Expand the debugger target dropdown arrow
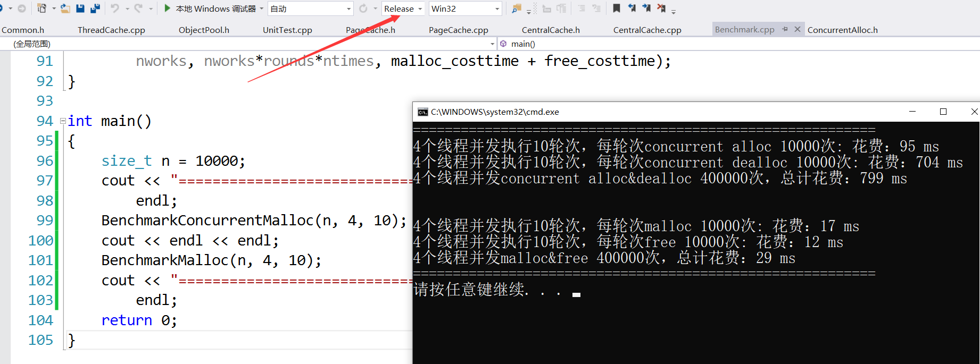The image size is (980, 364). click(x=262, y=9)
